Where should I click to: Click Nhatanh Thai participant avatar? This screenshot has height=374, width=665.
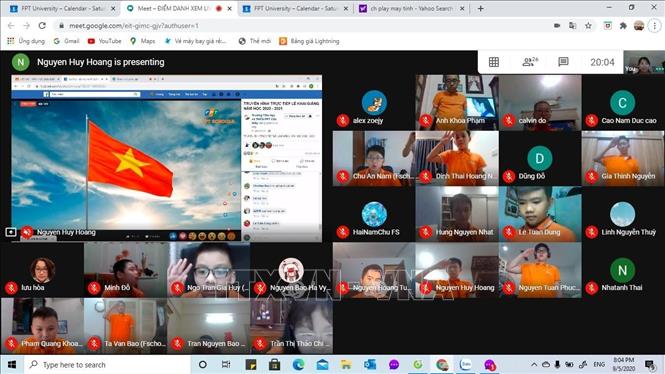[x=623, y=270]
